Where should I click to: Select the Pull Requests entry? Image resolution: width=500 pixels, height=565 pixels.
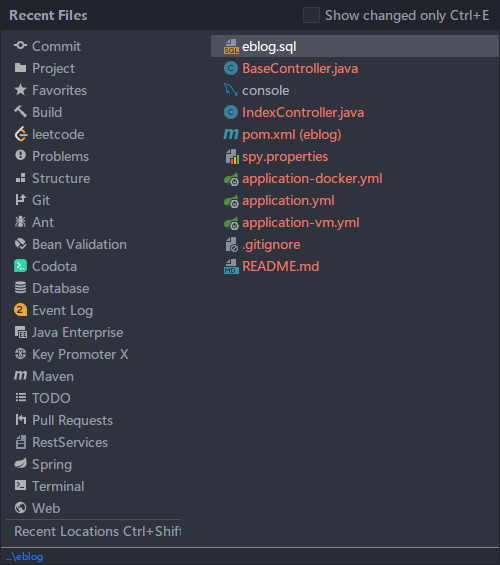(x=72, y=420)
